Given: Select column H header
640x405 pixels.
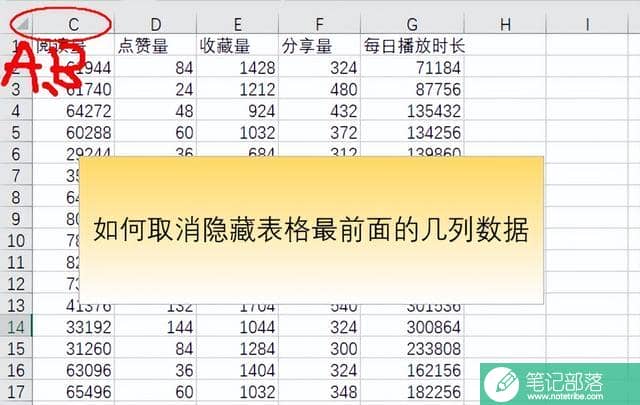Looking at the screenshot, I should 505,24.
